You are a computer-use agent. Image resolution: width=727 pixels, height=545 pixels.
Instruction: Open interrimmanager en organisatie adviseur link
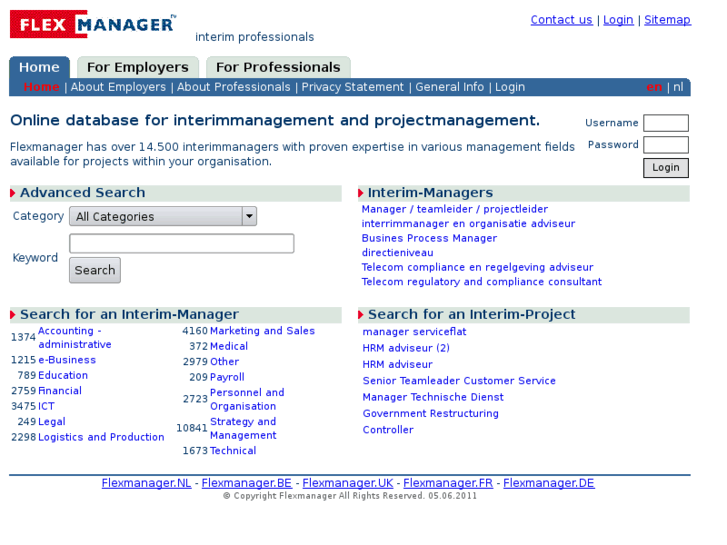point(468,224)
